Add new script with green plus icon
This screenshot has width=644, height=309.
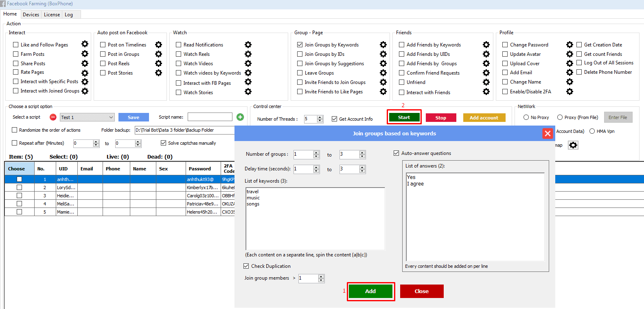click(x=240, y=117)
